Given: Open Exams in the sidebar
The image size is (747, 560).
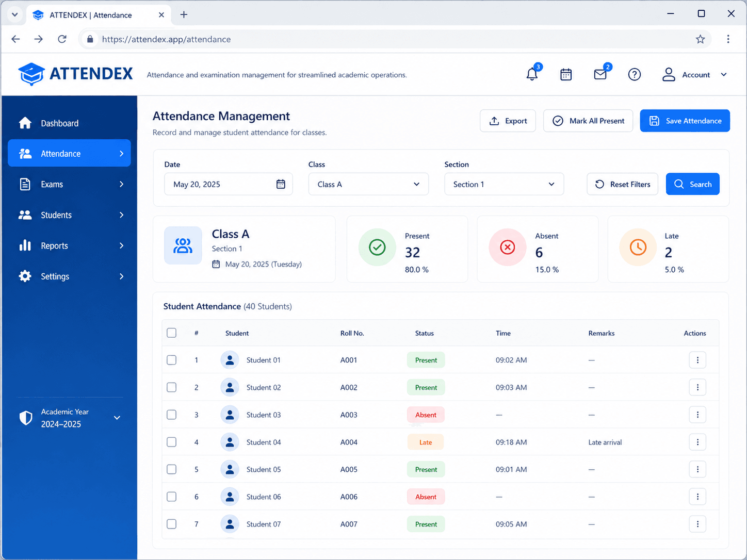Looking at the screenshot, I should [69, 184].
